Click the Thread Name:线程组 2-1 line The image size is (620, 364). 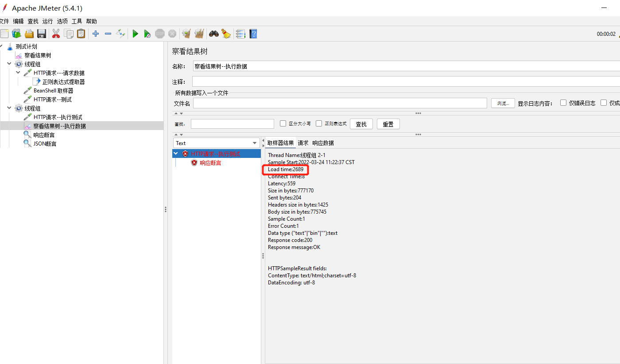[x=297, y=155]
